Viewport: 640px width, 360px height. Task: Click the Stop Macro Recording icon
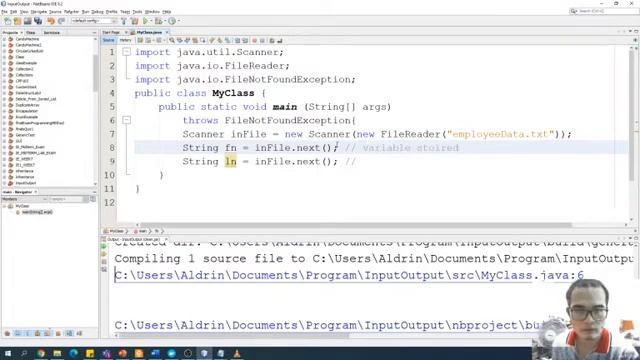coord(262,40)
